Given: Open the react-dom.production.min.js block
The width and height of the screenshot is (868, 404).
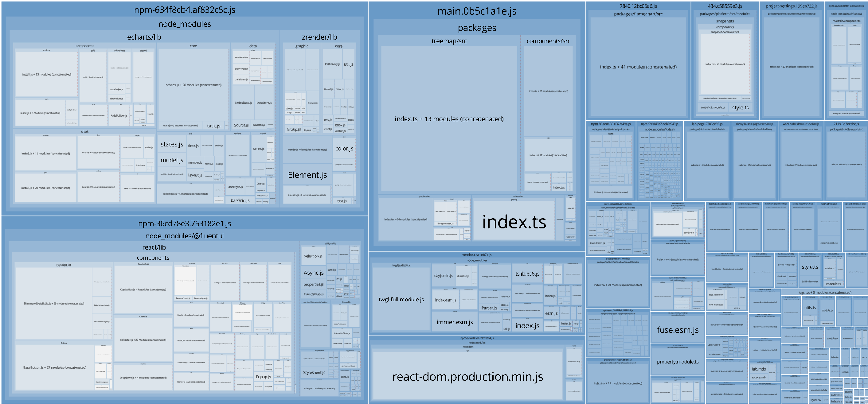Looking at the screenshot, I should click(467, 376).
